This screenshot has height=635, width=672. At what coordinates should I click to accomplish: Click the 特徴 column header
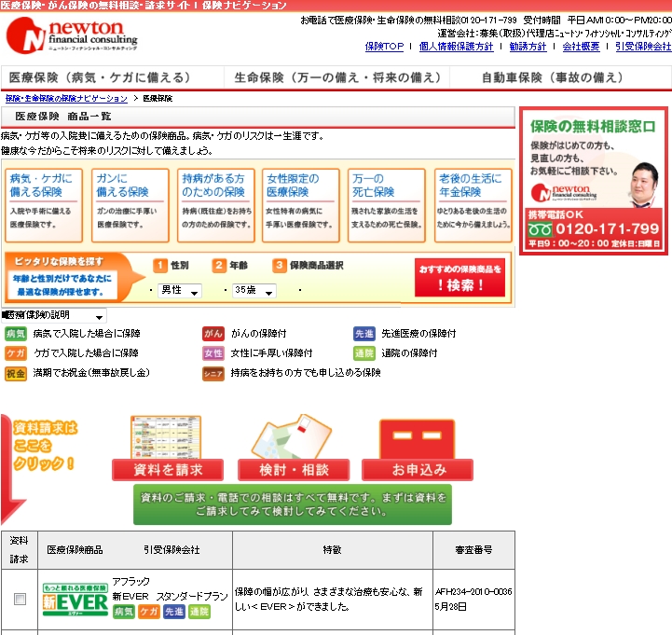[x=333, y=550]
